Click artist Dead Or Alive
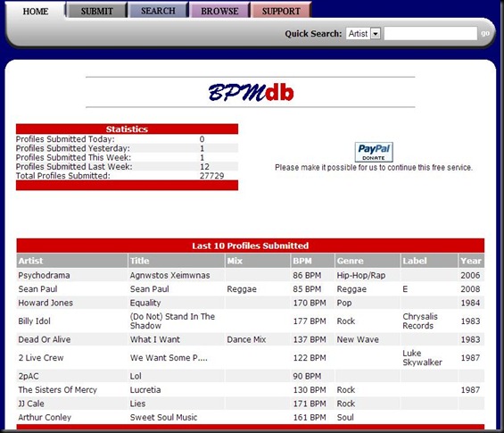The image size is (504, 433). point(45,339)
